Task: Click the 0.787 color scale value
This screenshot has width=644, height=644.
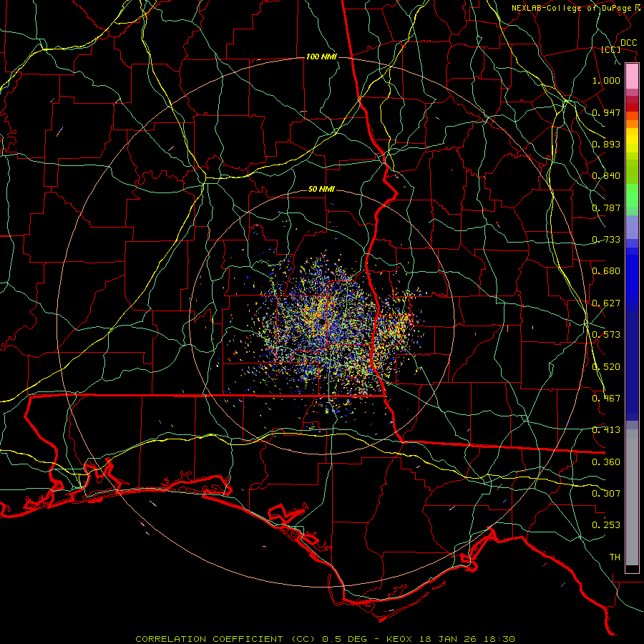Action: coord(606,208)
